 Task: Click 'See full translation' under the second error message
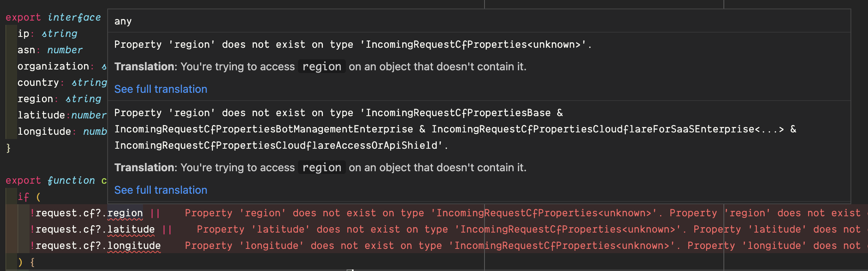160,190
